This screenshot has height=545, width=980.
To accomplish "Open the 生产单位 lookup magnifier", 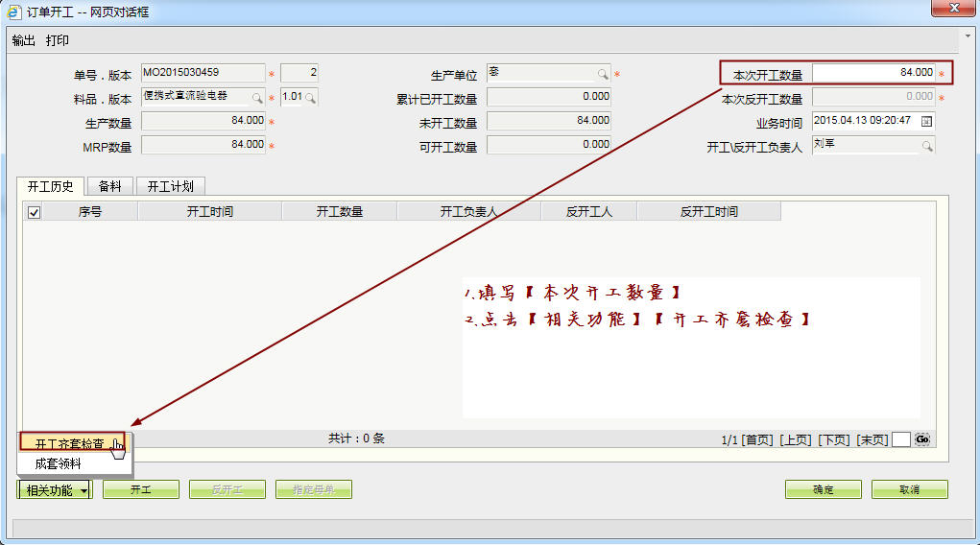I will (603, 75).
